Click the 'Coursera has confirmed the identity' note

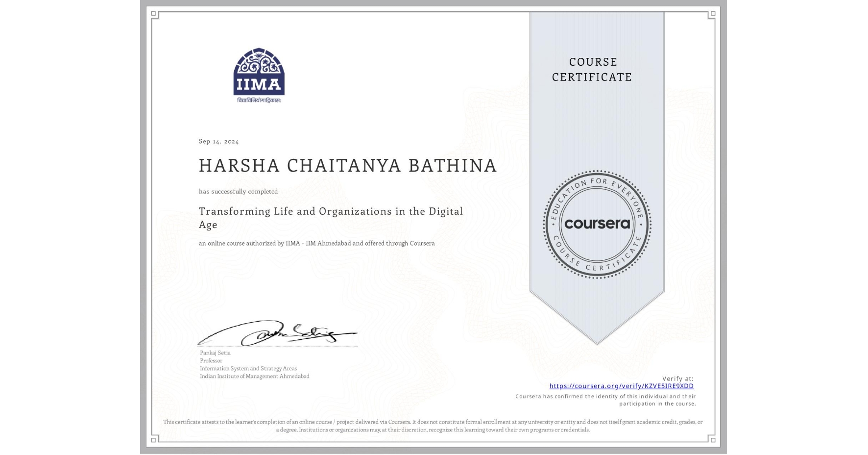(x=605, y=400)
